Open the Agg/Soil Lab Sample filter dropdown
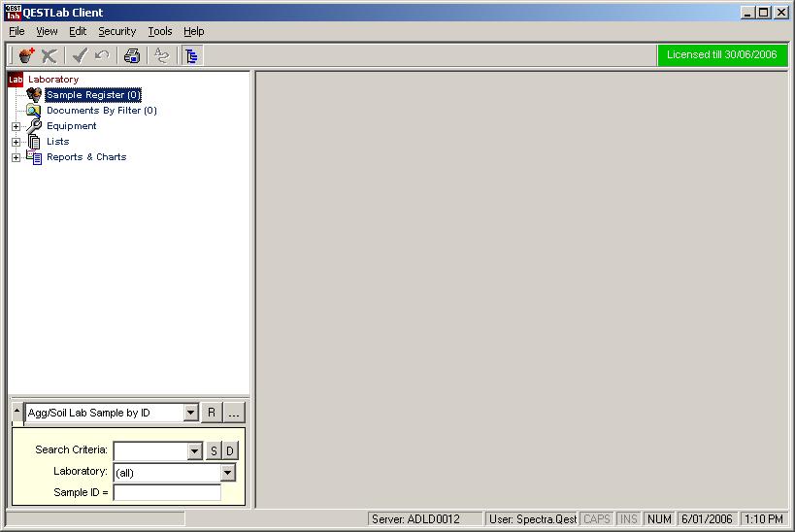This screenshot has width=795, height=532. tap(190, 413)
